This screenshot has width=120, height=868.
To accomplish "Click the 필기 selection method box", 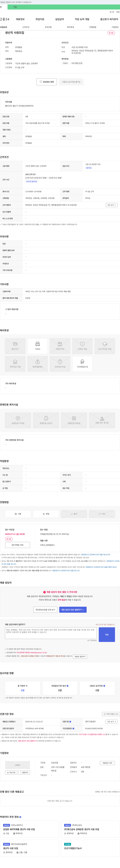I will tap(74, 514).
